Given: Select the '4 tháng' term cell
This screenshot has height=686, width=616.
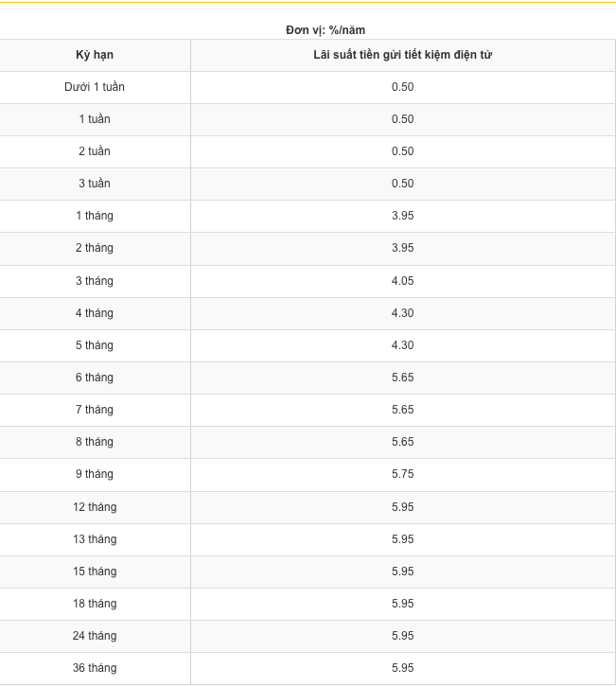Looking at the screenshot, I should [x=95, y=313].
